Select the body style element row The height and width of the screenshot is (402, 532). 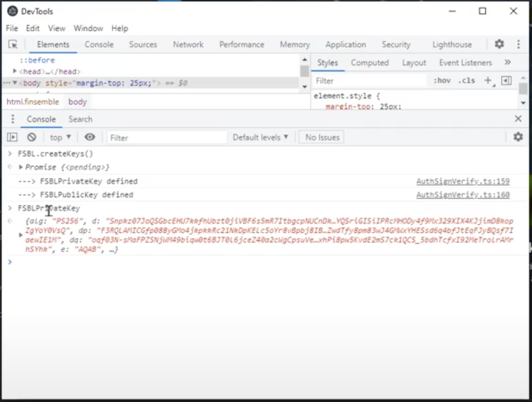[x=151, y=83]
